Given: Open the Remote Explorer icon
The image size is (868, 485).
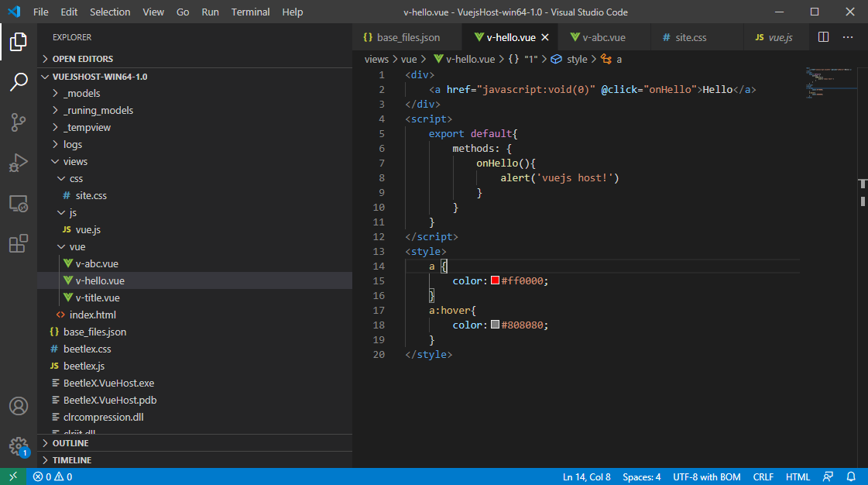Looking at the screenshot, I should coord(19,203).
